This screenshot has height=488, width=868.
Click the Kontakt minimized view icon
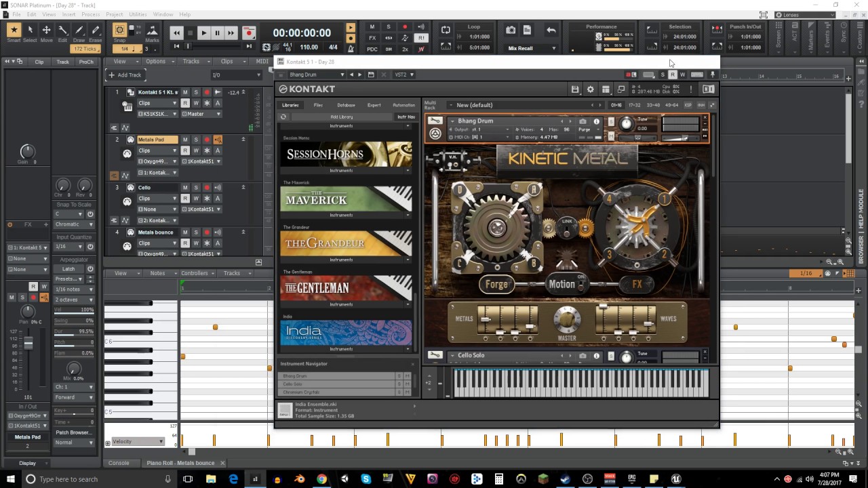[x=621, y=89]
